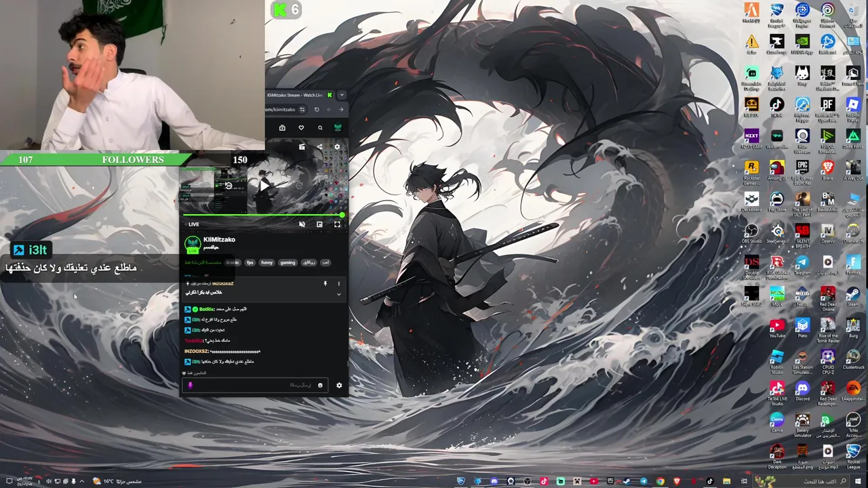Screen dimensions: 868x488
Task: Launch Stray game shortcut
Action: 802,75
